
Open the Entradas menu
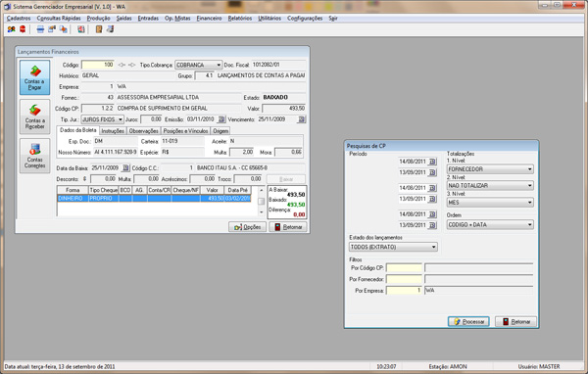148,18
